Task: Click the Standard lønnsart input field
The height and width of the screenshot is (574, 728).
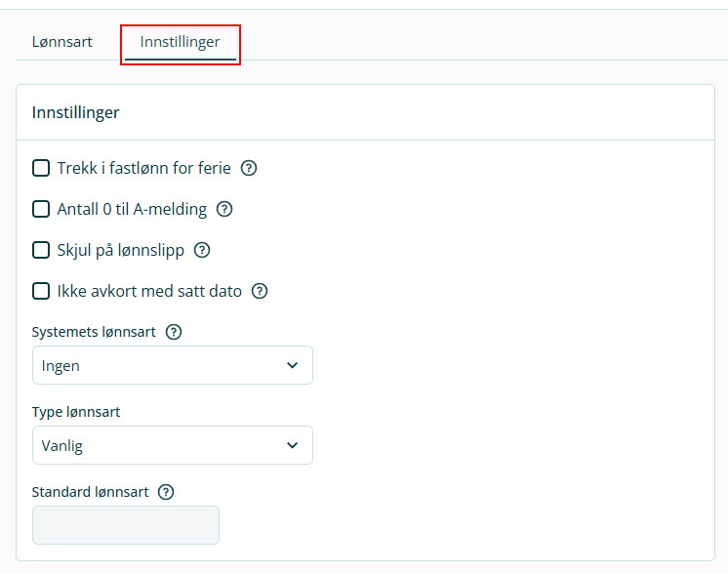Action: pos(125,525)
